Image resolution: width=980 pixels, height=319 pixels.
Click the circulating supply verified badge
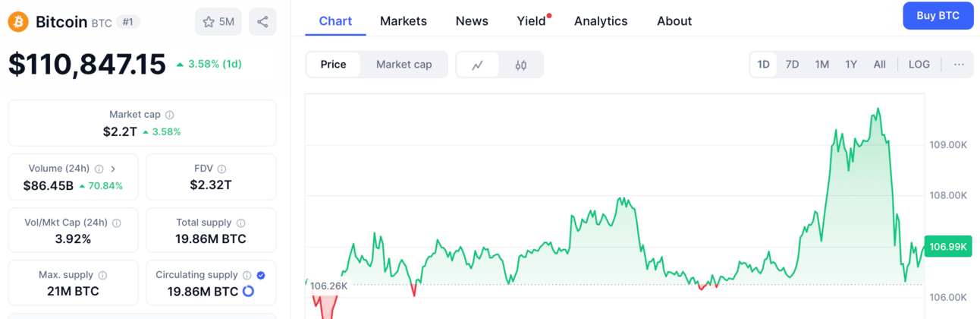(261, 275)
